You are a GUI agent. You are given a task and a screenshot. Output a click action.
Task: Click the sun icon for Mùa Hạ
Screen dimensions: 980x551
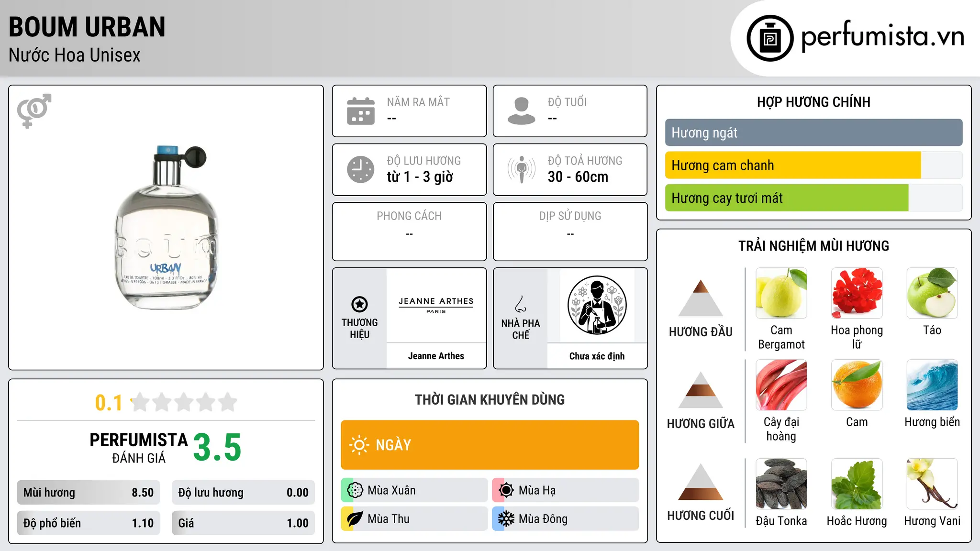click(506, 490)
